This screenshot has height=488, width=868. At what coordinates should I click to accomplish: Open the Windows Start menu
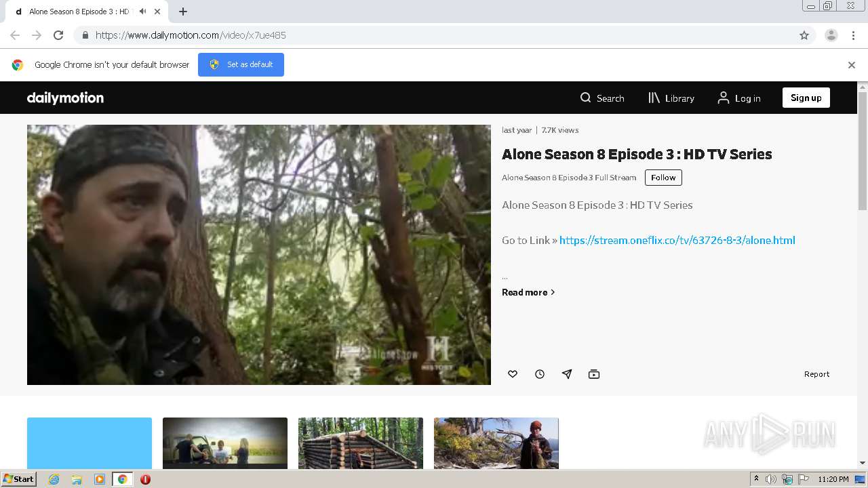[x=19, y=479]
